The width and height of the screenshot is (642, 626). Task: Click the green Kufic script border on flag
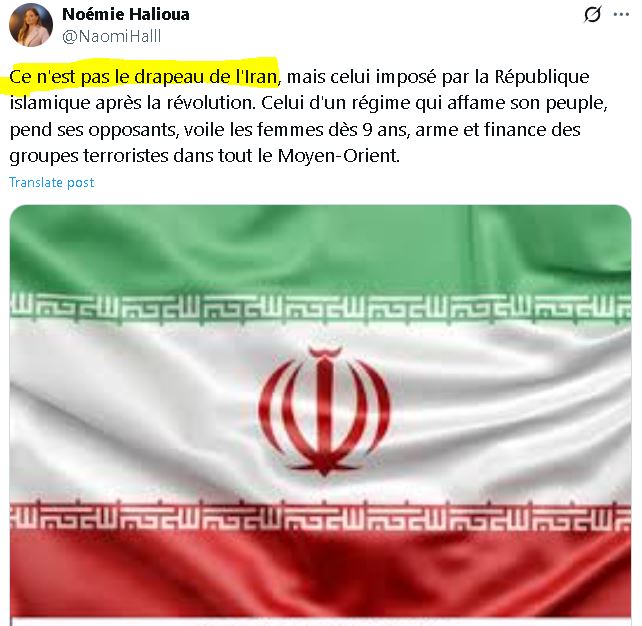pos(320,309)
